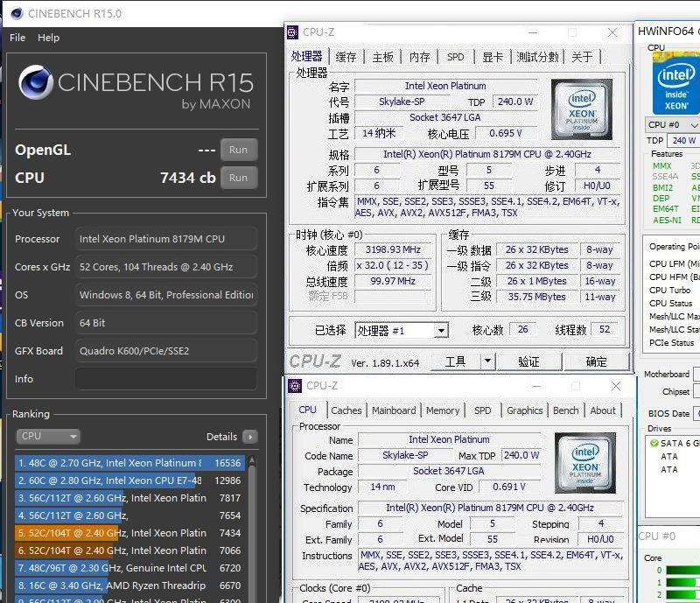
Task: Switch to the Caches tab in English CPU-Z
Action: point(346,410)
